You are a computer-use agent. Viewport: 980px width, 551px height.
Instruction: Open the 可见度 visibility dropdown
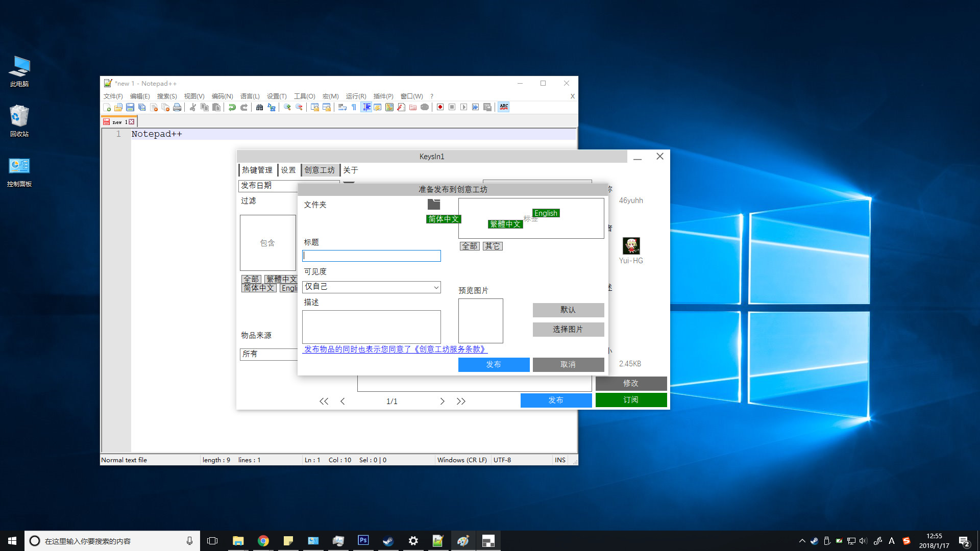click(371, 287)
